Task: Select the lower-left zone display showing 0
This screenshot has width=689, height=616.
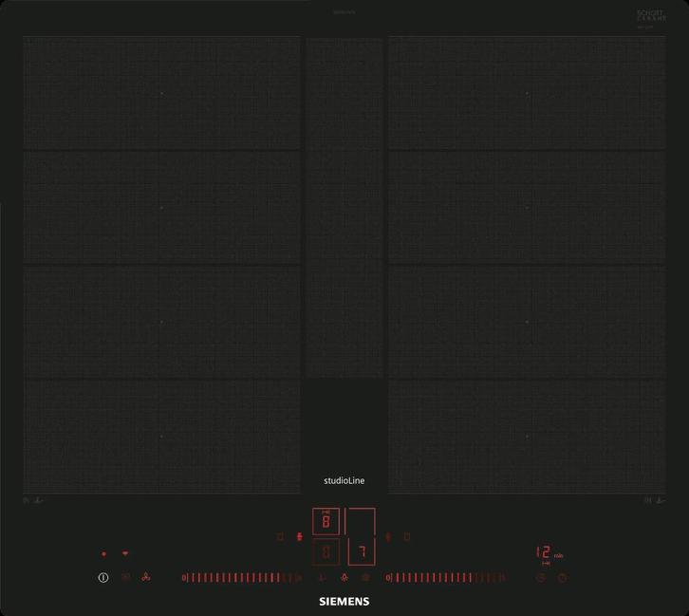Action: (x=326, y=551)
